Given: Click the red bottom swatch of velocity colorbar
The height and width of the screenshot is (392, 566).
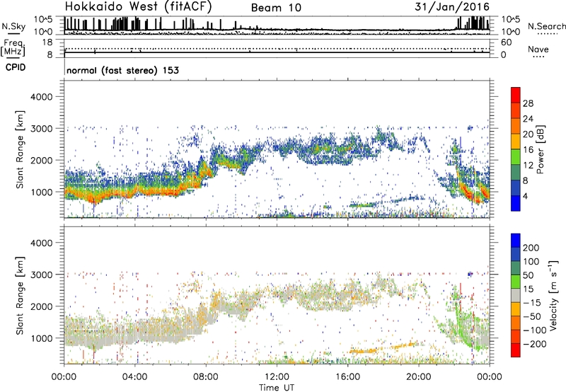Looking at the screenshot, I should tap(516, 350).
